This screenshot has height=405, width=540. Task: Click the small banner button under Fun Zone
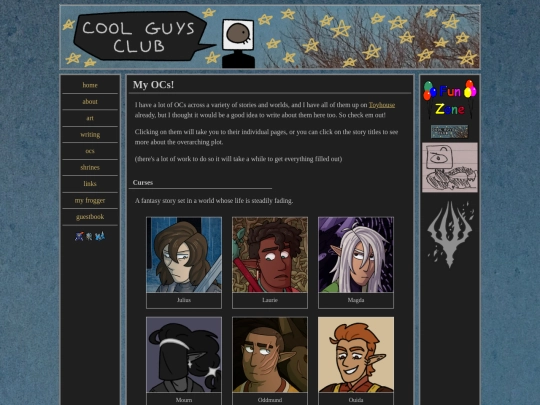(x=449, y=132)
